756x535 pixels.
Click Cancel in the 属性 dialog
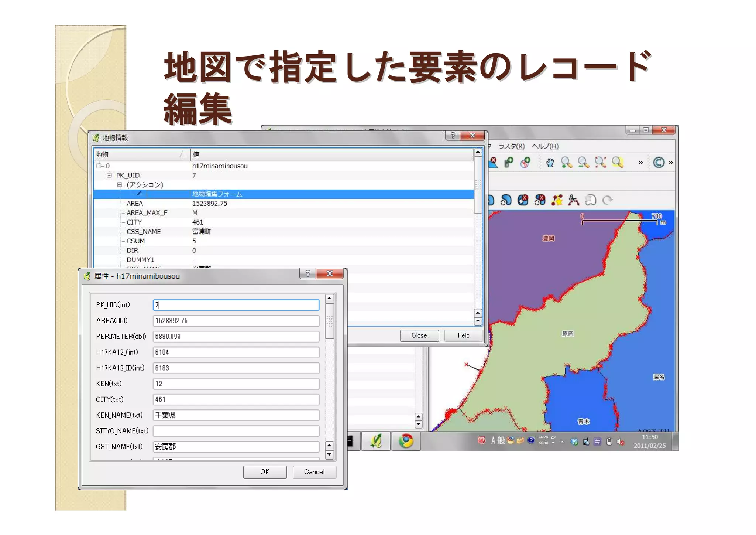point(314,472)
